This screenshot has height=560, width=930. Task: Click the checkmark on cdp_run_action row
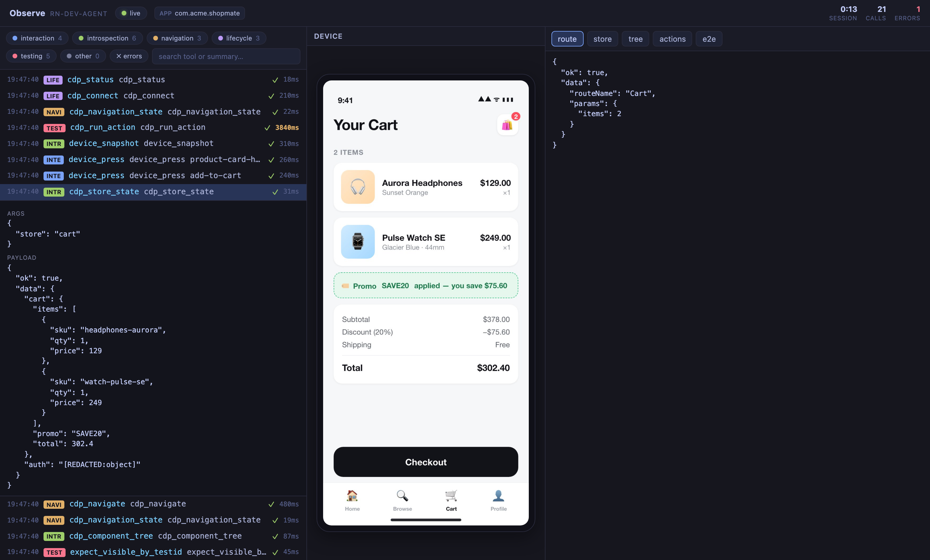[267, 128]
